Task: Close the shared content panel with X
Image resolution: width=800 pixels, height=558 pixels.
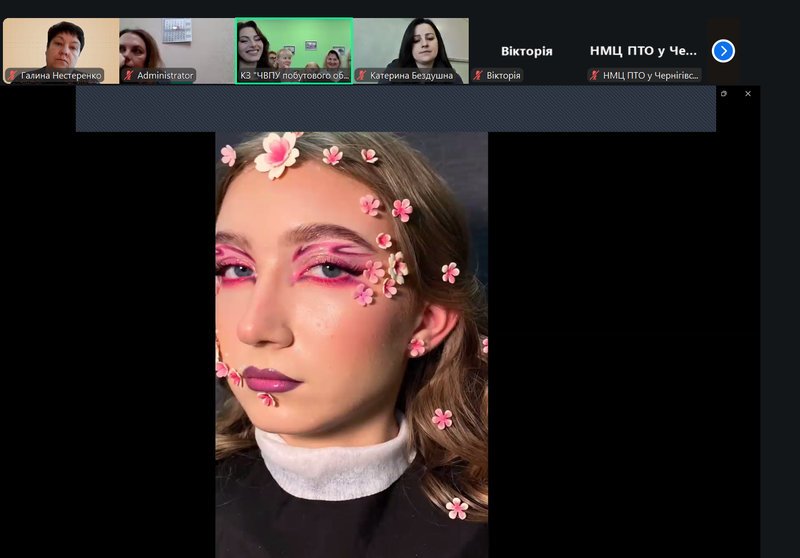Action: coord(748,94)
